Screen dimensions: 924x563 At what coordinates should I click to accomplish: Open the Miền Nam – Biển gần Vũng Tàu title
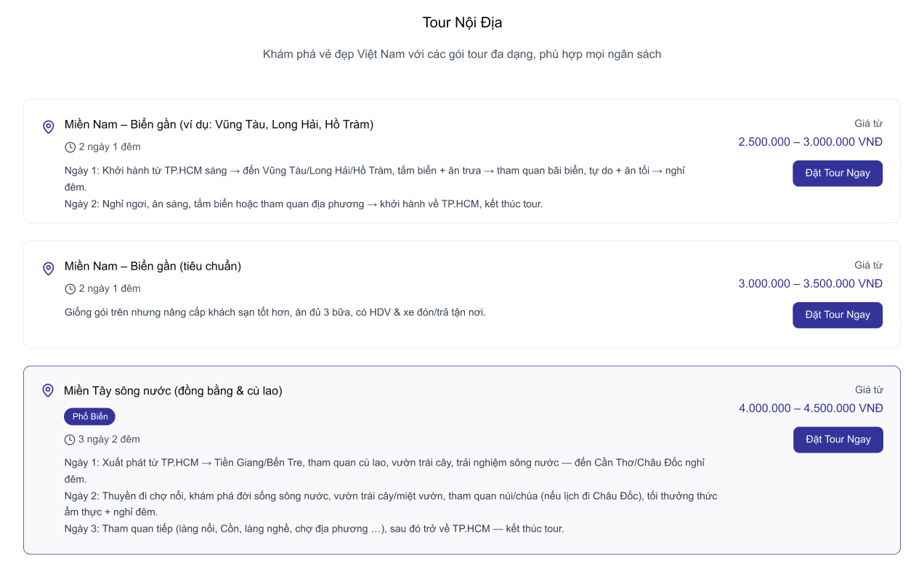219,125
